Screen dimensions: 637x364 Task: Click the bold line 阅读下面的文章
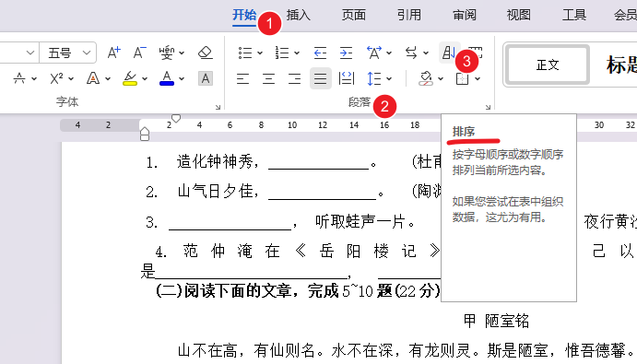[239, 291]
